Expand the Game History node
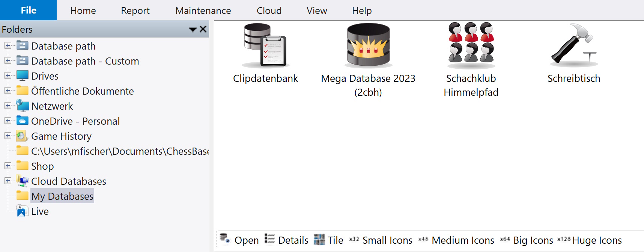The width and height of the screenshot is (644, 252). pos(8,136)
